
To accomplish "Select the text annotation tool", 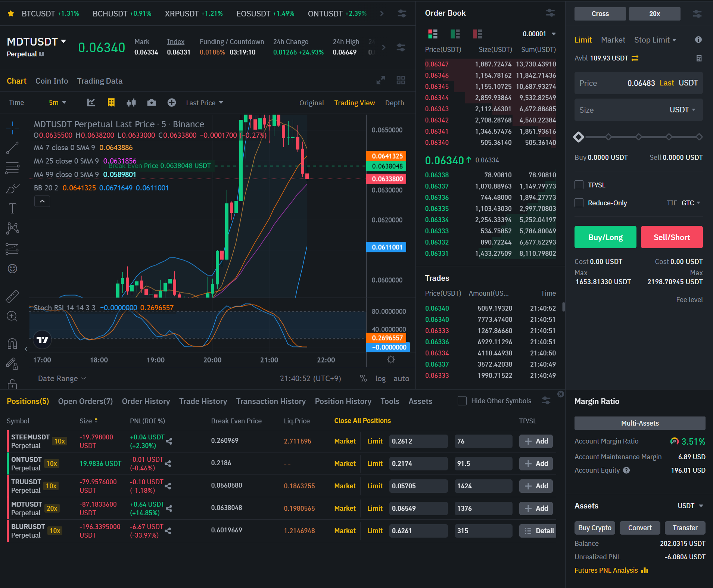I will tap(12, 208).
